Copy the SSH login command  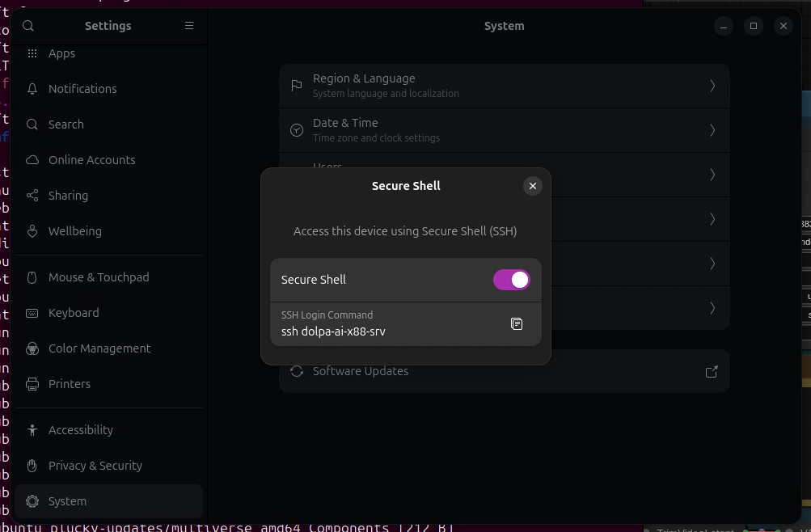[x=517, y=324]
